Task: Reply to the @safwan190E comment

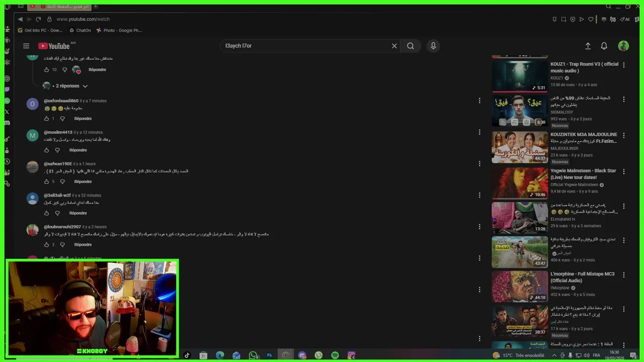Action: (83, 182)
